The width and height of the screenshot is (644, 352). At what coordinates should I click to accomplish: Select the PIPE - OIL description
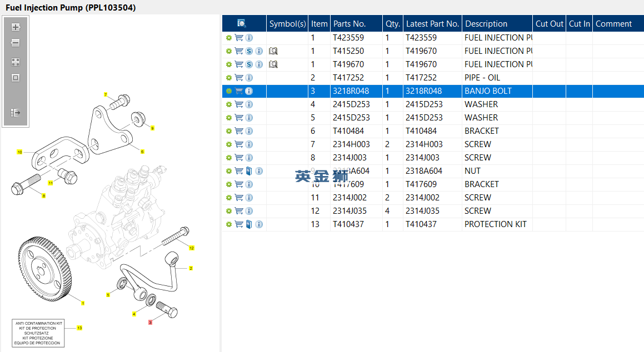[x=497, y=78]
